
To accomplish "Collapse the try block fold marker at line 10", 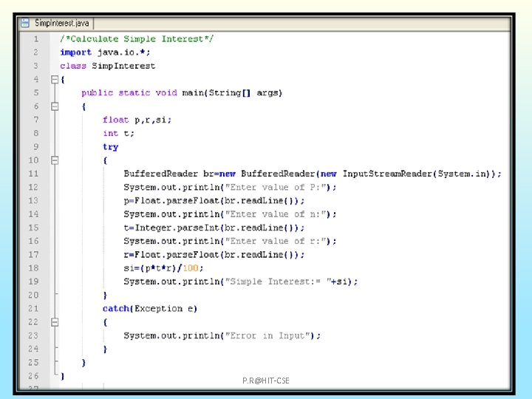I will pyautogui.click(x=55, y=160).
